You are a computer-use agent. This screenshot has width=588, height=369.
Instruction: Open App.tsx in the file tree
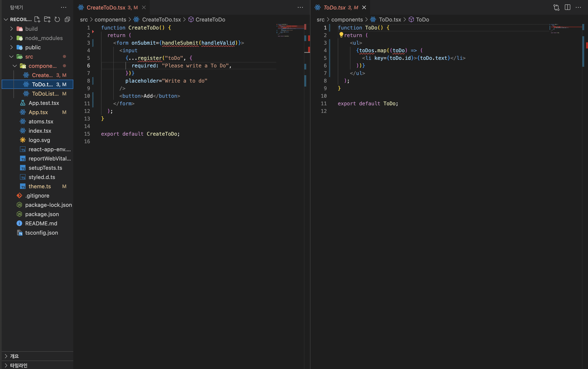(38, 112)
